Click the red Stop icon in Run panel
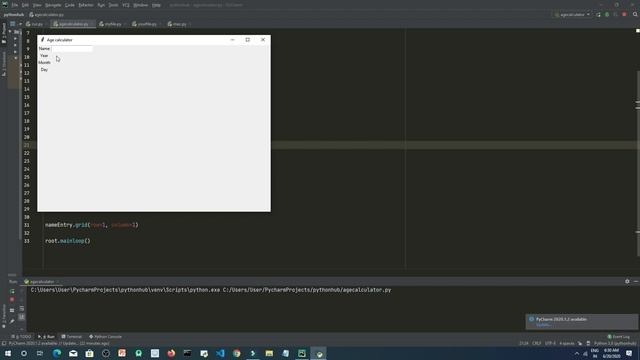Image resolution: width=640 pixels, height=360 pixels. [12, 300]
